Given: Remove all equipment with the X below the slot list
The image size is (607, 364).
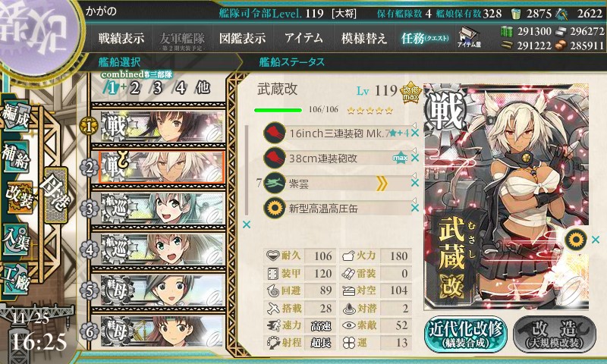Looking at the screenshot, I should 246,224.
